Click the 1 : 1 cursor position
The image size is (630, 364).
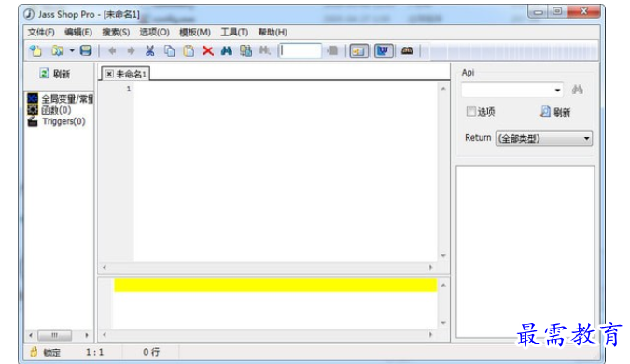point(95,353)
